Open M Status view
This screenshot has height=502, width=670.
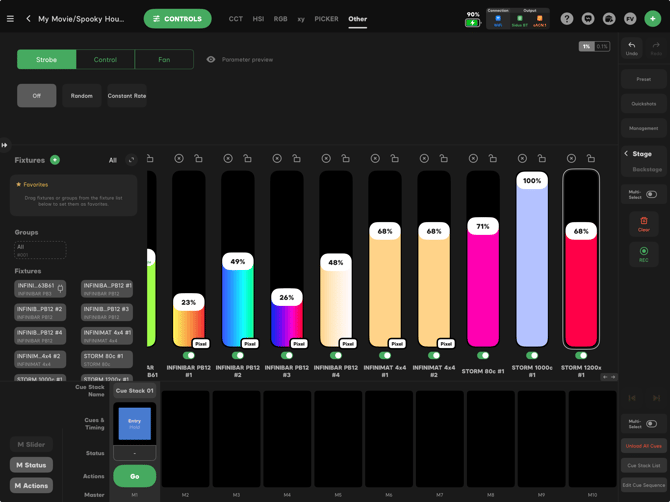[31, 465]
